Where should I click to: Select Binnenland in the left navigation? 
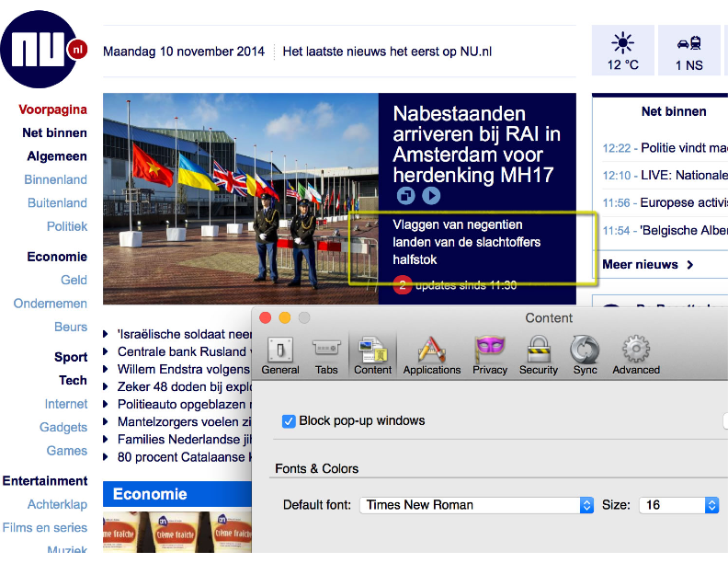55,179
